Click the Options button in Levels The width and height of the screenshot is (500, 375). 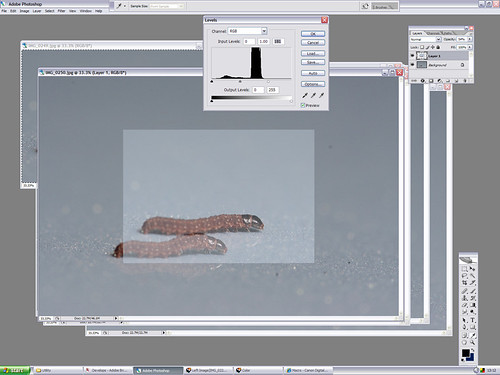[x=313, y=84]
